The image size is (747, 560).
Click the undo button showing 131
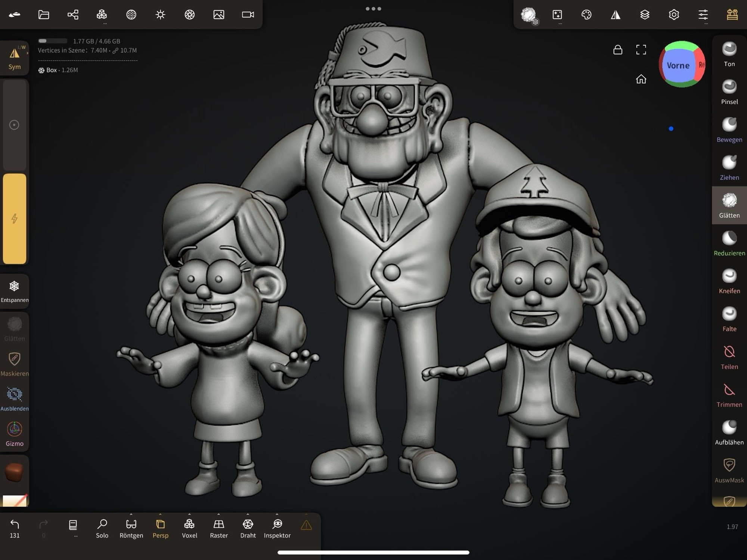point(15,529)
